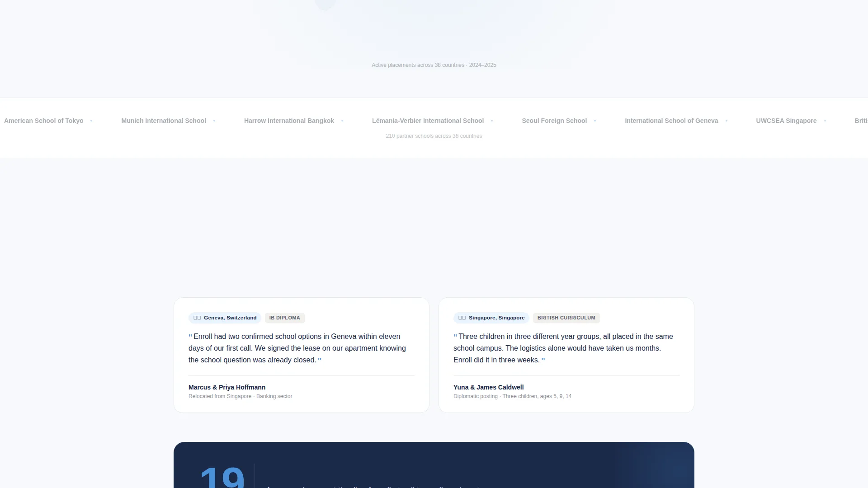Click the '210 partner schools across 38 countries' caption
The image size is (868, 488).
[x=434, y=136]
